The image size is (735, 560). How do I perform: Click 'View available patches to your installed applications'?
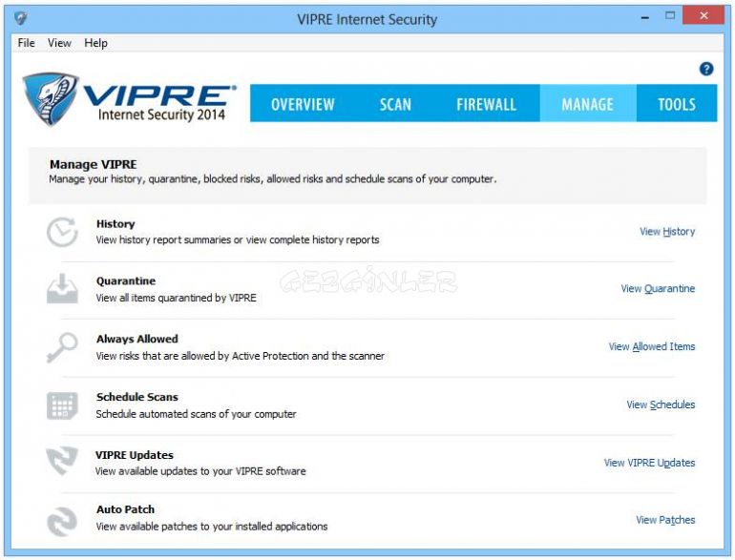(x=211, y=527)
